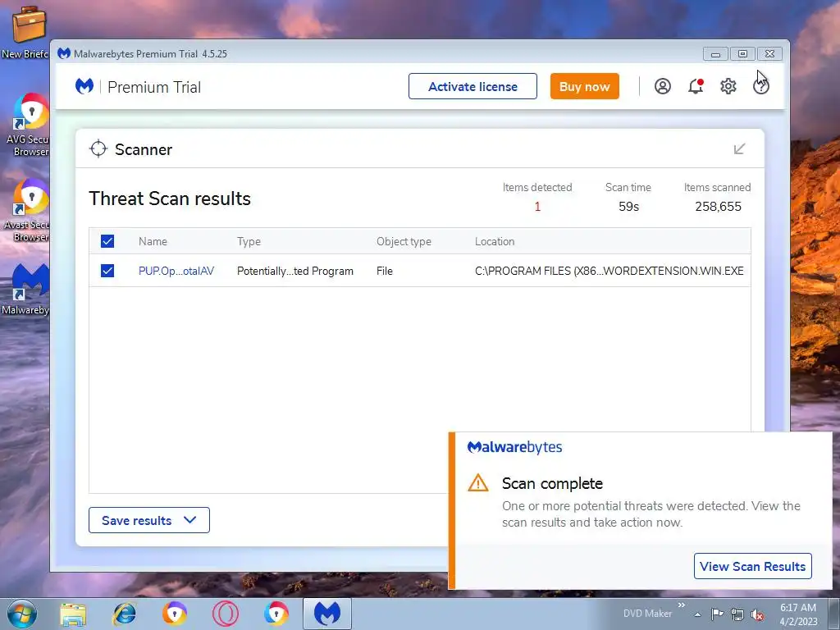Expand the DVD Maker toolbar chevron
840x630 pixels.
[682, 605]
